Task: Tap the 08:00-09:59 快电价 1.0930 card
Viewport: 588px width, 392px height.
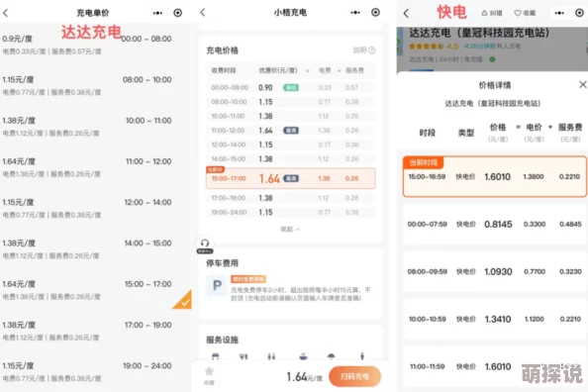Action: point(495,271)
